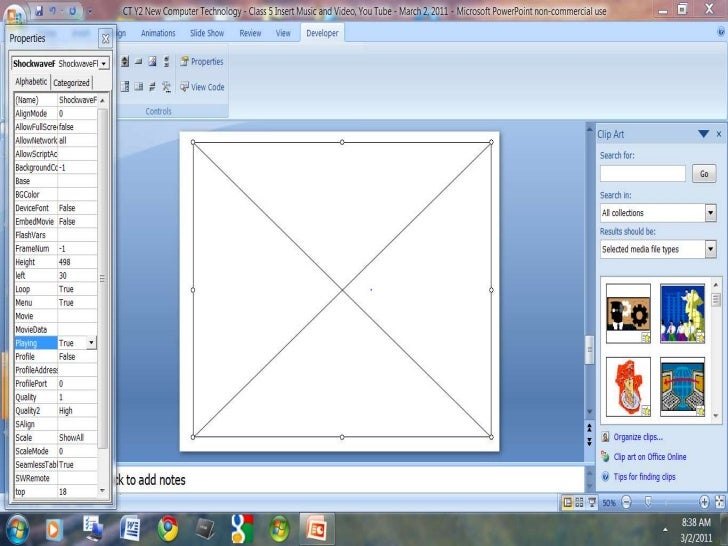Start Slide Show from status bar icon
This screenshot has width=728, height=546.
coord(592,502)
